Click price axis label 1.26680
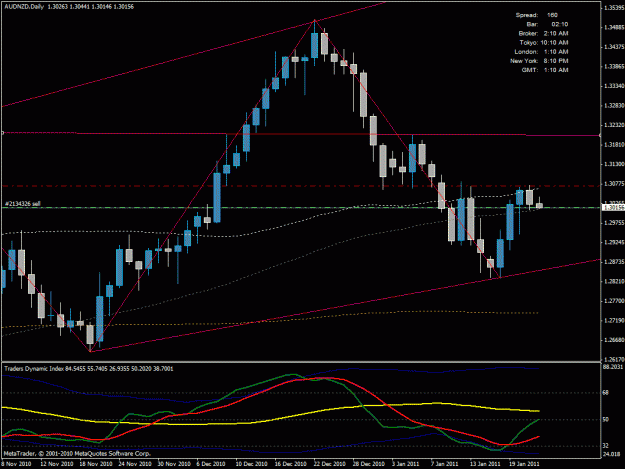The image size is (625, 469). [x=614, y=340]
